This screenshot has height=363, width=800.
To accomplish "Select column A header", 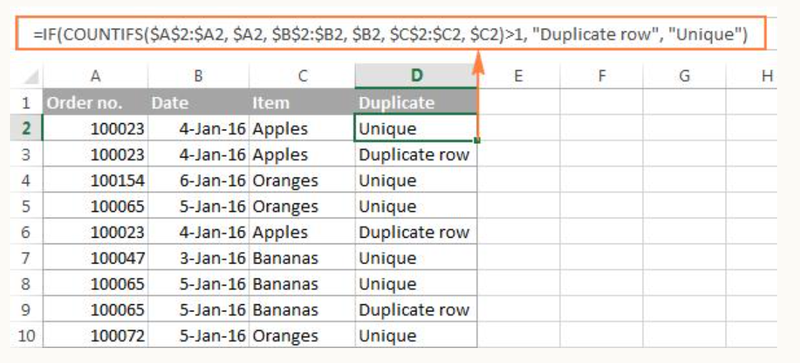I will point(95,76).
